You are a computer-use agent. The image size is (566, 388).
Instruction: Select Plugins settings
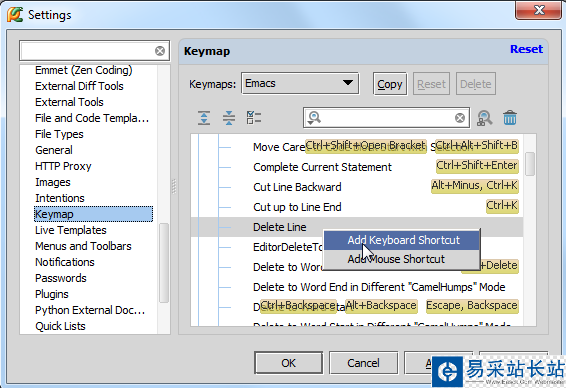tap(52, 294)
